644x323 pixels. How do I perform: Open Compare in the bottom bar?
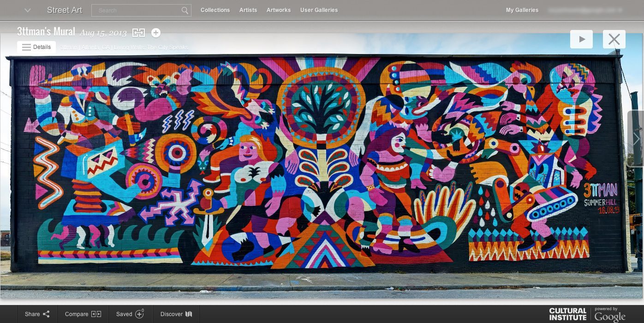coord(83,314)
